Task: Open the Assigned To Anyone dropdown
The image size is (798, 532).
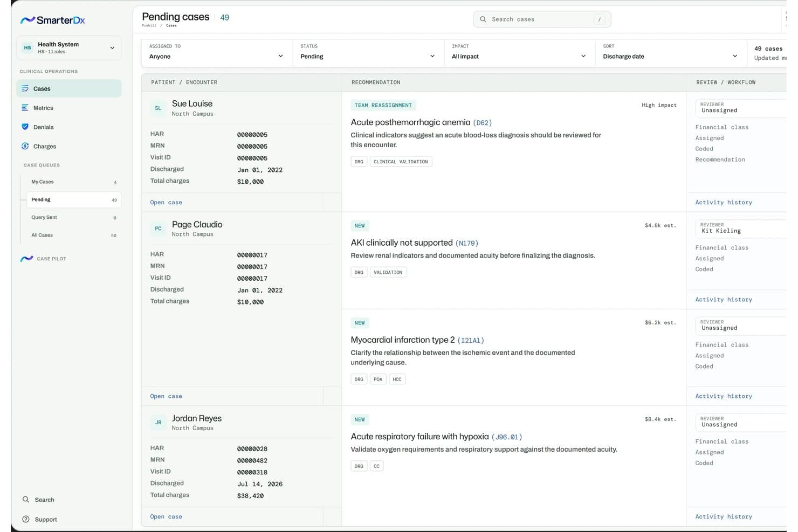Action: (x=217, y=53)
